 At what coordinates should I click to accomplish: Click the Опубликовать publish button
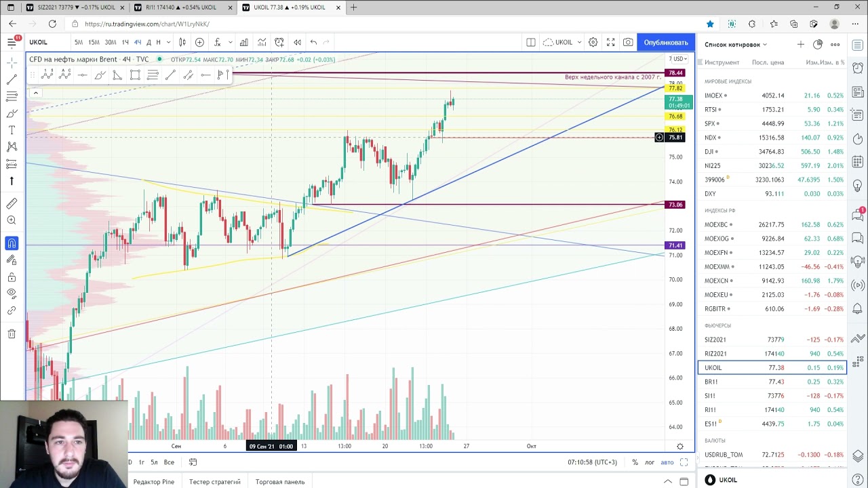(x=666, y=42)
